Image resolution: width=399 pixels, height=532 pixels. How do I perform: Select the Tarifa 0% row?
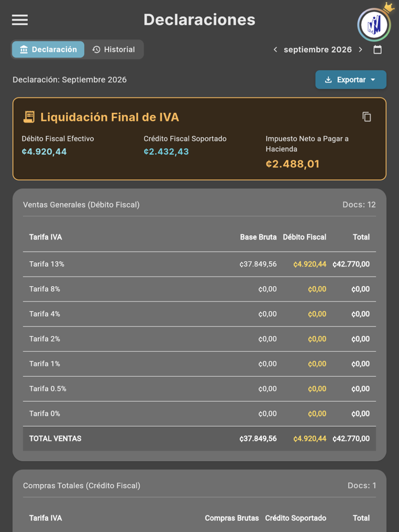tap(199, 414)
